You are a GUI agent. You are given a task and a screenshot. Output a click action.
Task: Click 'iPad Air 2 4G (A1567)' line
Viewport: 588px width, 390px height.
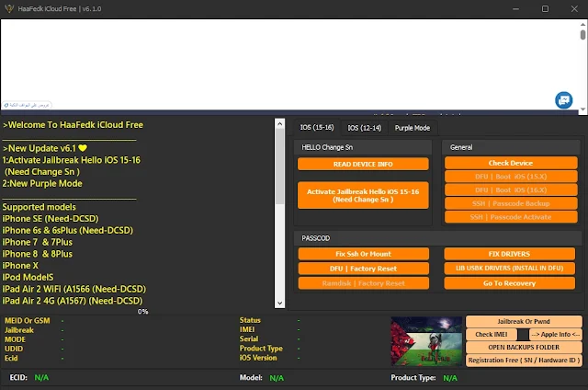pyautogui.click(x=73, y=301)
